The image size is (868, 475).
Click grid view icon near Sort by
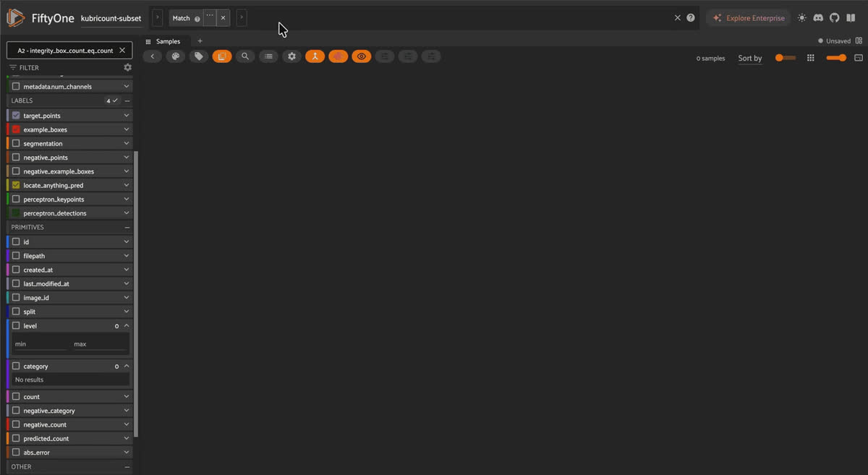point(811,58)
